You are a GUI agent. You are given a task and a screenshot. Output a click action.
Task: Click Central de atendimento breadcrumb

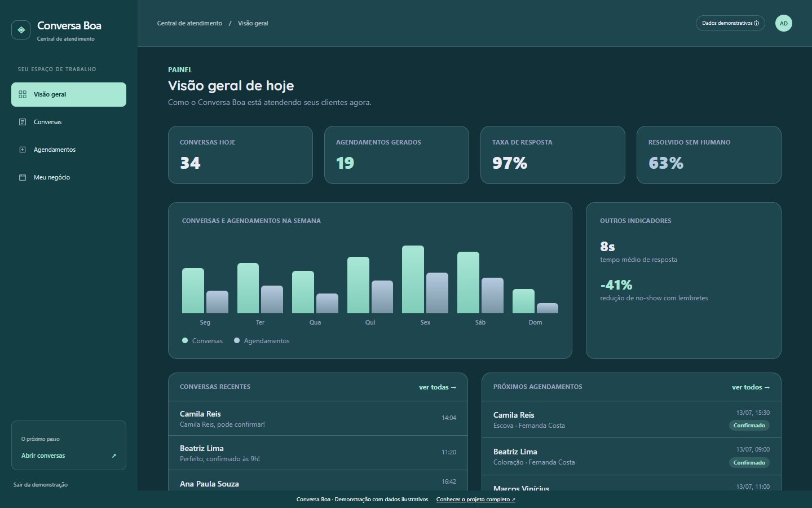tap(189, 23)
